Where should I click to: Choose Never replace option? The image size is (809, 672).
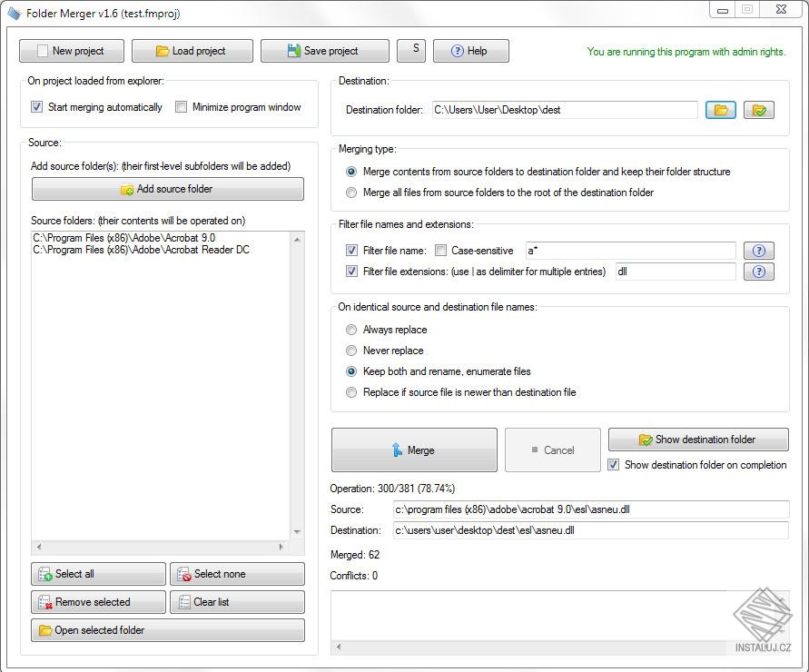tap(351, 351)
